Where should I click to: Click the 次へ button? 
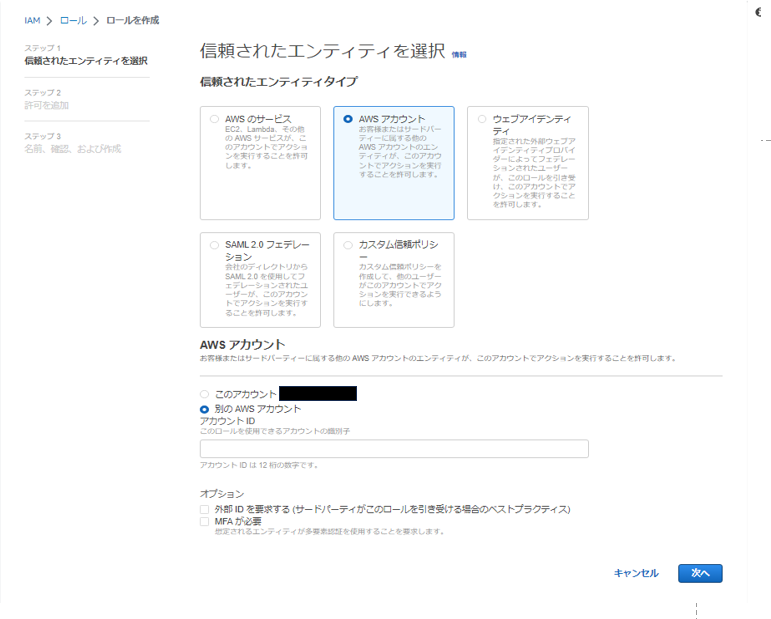[700, 573]
